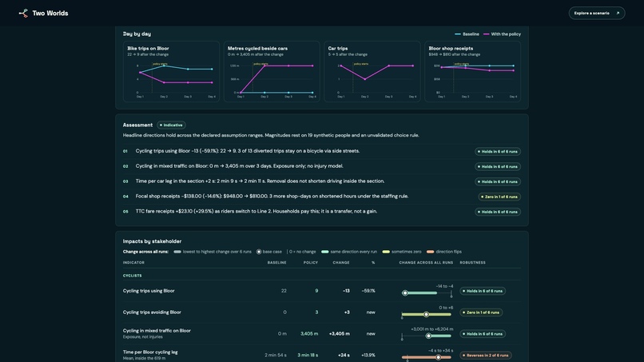Click the BASELINE column header

tap(276, 263)
